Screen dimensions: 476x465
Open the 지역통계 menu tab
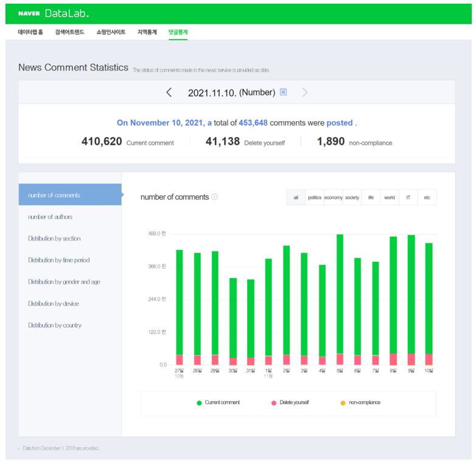click(x=147, y=32)
